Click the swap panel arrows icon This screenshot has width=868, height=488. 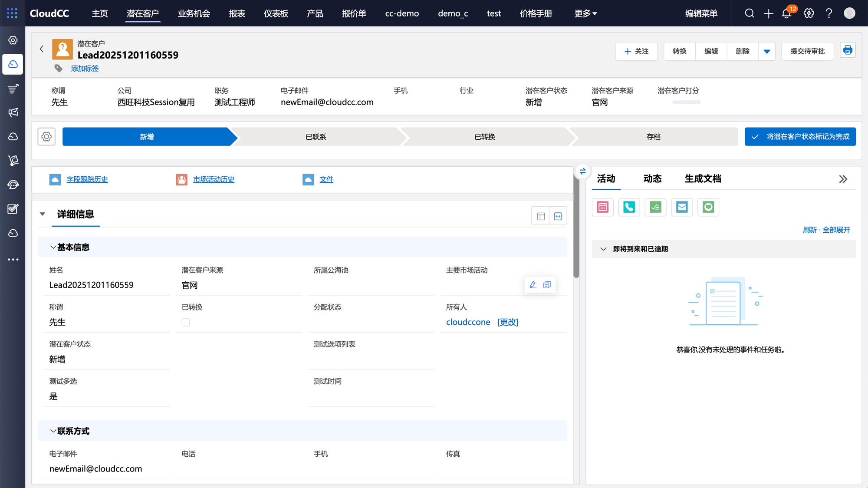click(x=582, y=171)
